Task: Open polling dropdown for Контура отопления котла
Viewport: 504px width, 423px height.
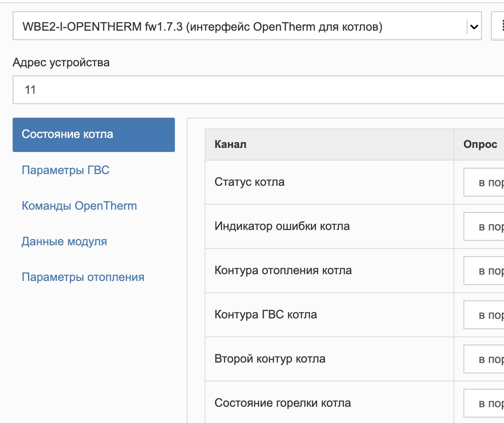Action: tap(484, 271)
